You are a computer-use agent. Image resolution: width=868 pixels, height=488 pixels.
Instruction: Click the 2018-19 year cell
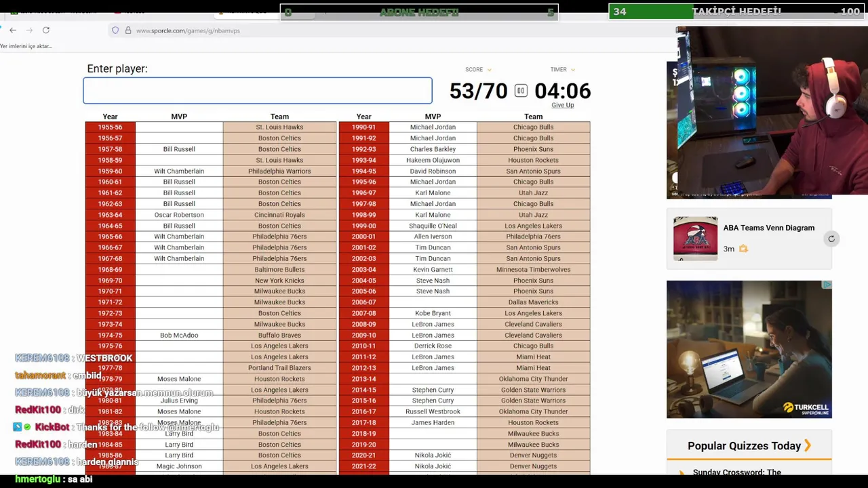click(x=363, y=434)
